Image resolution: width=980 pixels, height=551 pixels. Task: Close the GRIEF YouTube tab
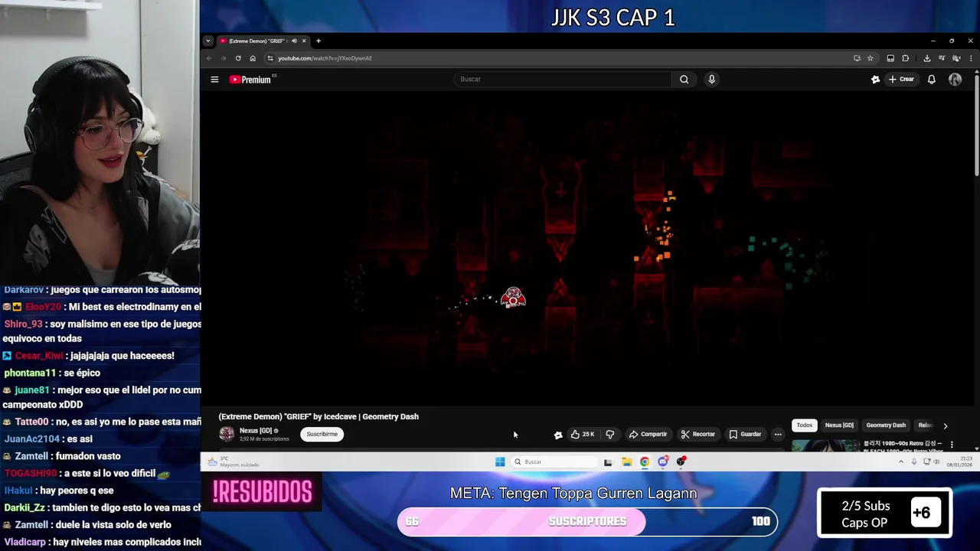[304, 41]
